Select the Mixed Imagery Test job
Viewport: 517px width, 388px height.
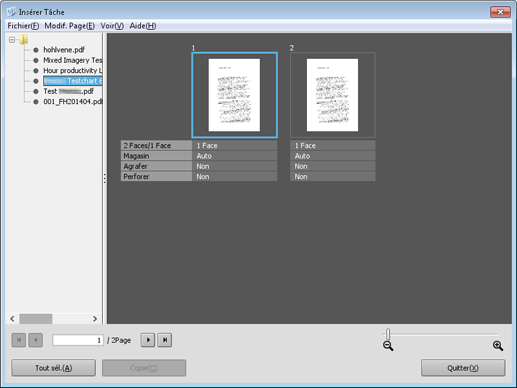coord(73,60)
